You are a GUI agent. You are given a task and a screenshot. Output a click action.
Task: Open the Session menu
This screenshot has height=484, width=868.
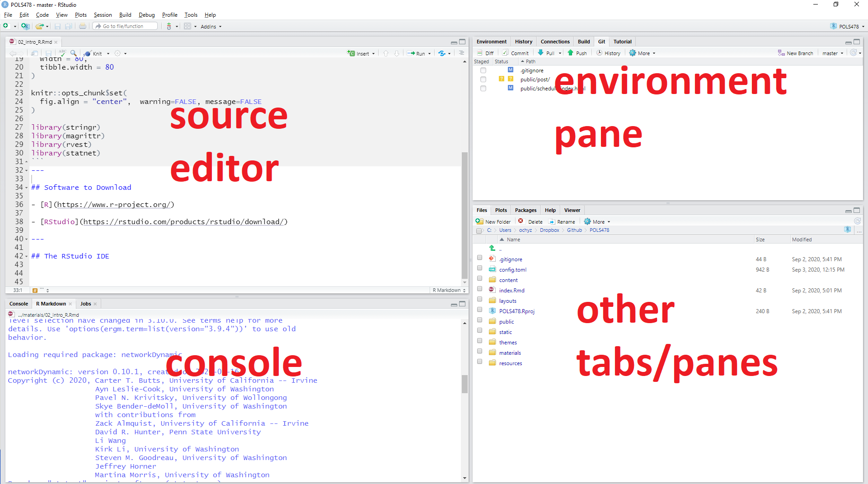(x=103, y=15)
